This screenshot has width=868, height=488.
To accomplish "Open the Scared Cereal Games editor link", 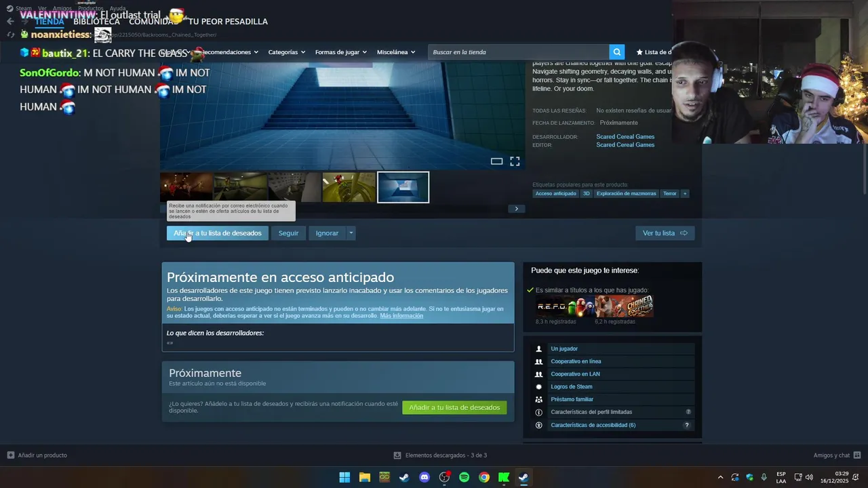I will [625, 145].
